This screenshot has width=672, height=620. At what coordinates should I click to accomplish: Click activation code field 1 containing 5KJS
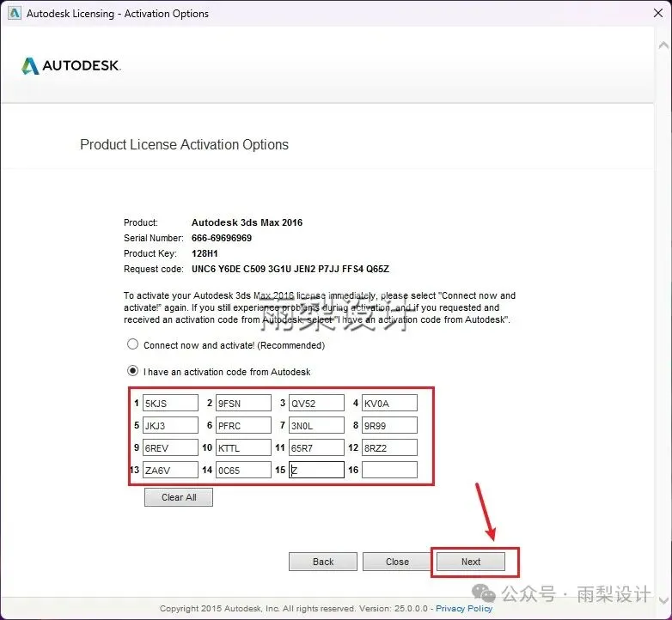pyautogui.click(x=170, y=403)
